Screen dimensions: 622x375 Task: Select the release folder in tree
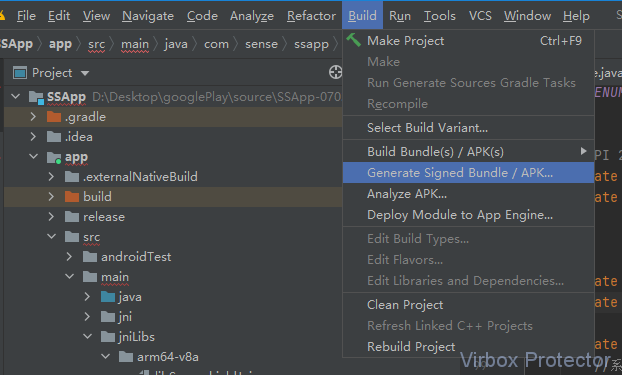pos(104,217)
